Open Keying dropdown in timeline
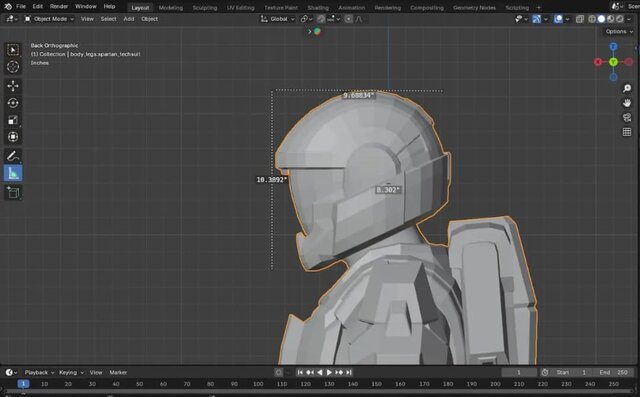 [71, 372]
